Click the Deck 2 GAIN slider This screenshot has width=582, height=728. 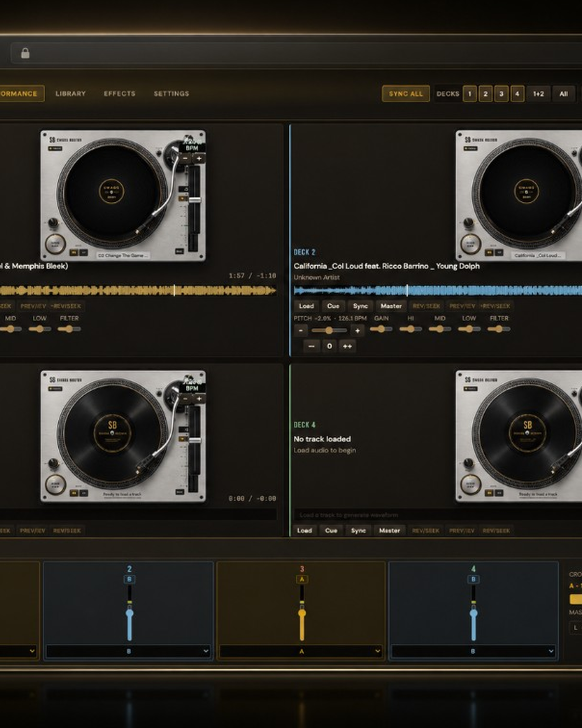pos(381,329)
